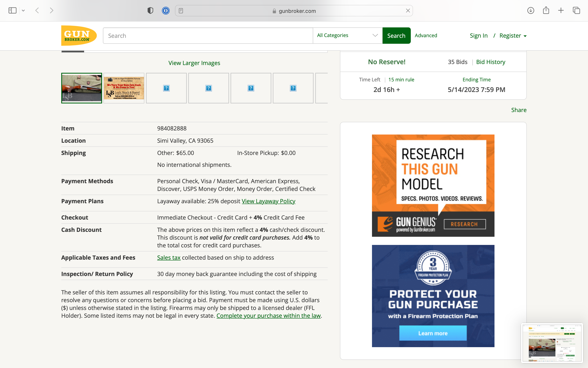Open the privacy report shield icon
This screenshot has height=368, width=588.
tap(150, 10)
